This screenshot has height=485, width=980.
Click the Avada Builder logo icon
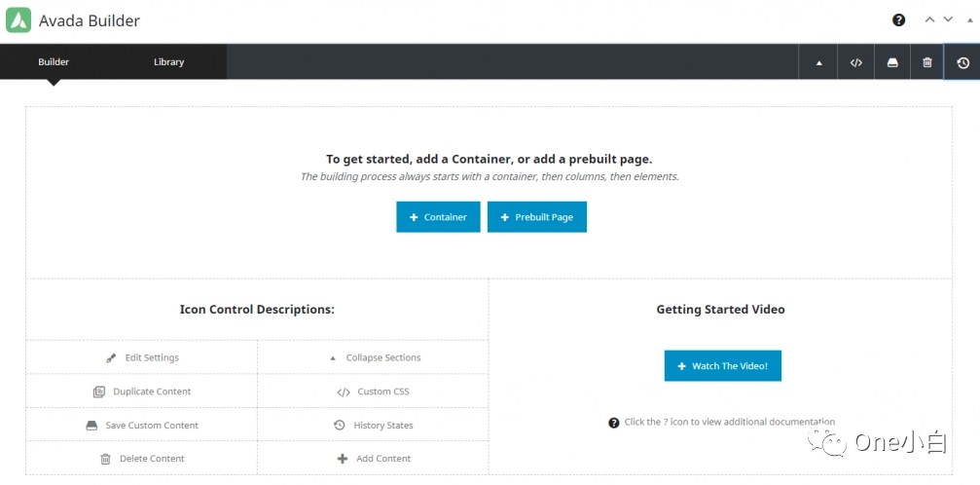click(18, 20)
